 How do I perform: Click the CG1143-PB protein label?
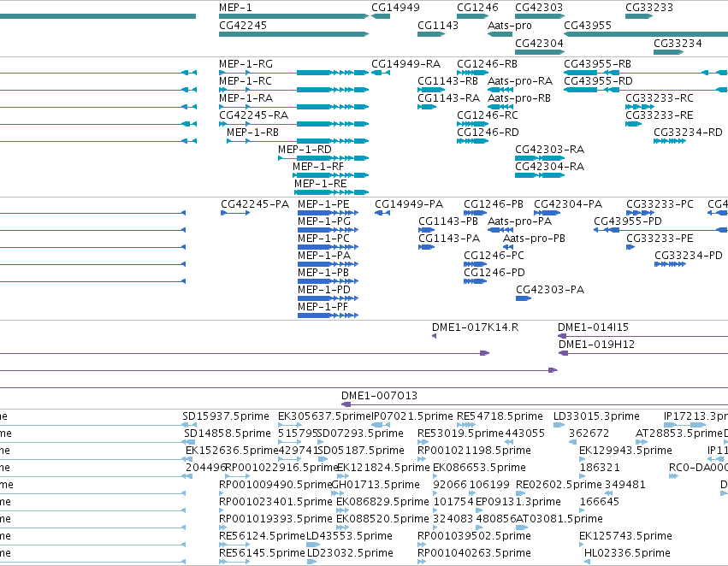coord(448,221)
